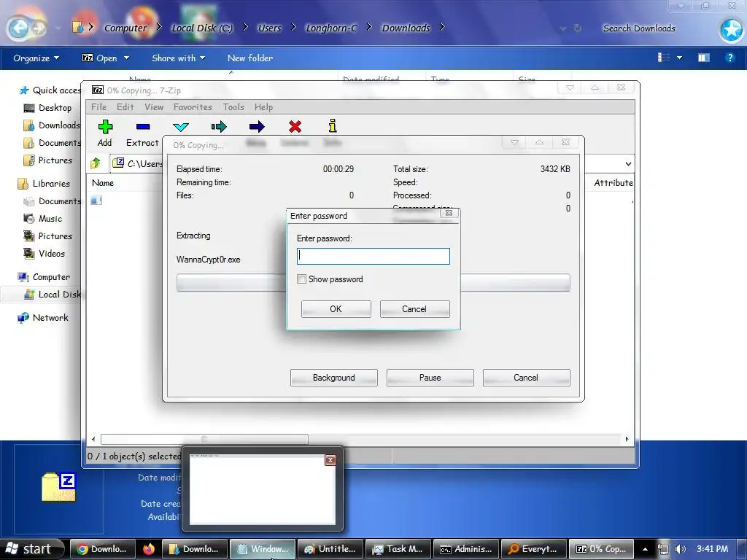Open the Share with dropdown
The width and height of the screenshot is (747, 560).
(x=178, y=58)
